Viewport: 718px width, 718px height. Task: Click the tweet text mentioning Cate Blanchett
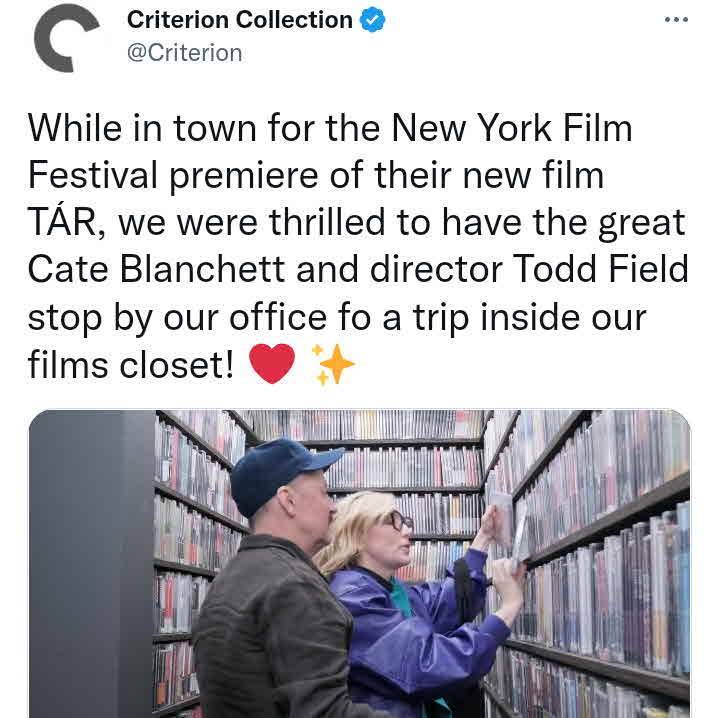click(359, 246)
